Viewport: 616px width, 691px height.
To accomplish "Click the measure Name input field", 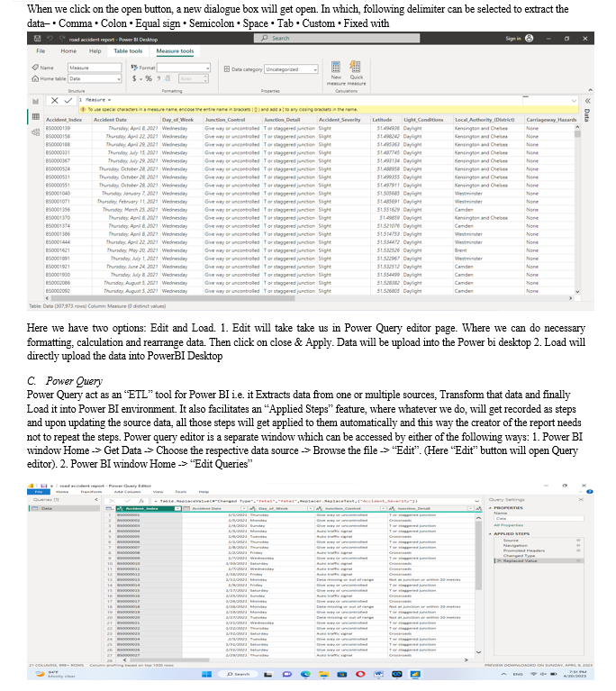I will click(95, 68).
